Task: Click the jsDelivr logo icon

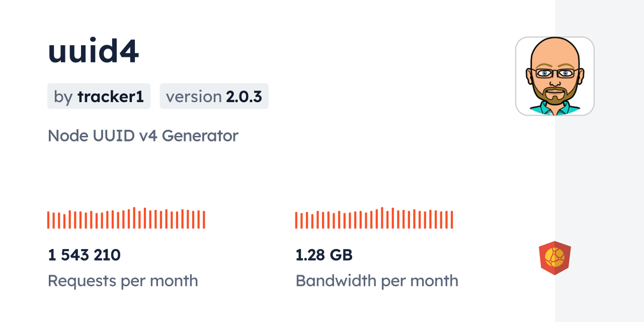Action: tap(554, 258)
